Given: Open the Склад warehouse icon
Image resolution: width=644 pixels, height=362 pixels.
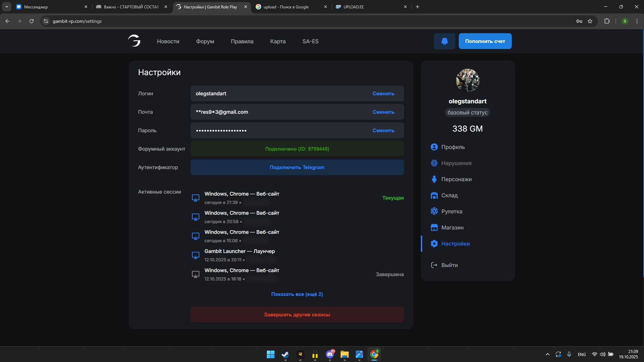Looking at the screenshot, I should (x=434, y=195).
